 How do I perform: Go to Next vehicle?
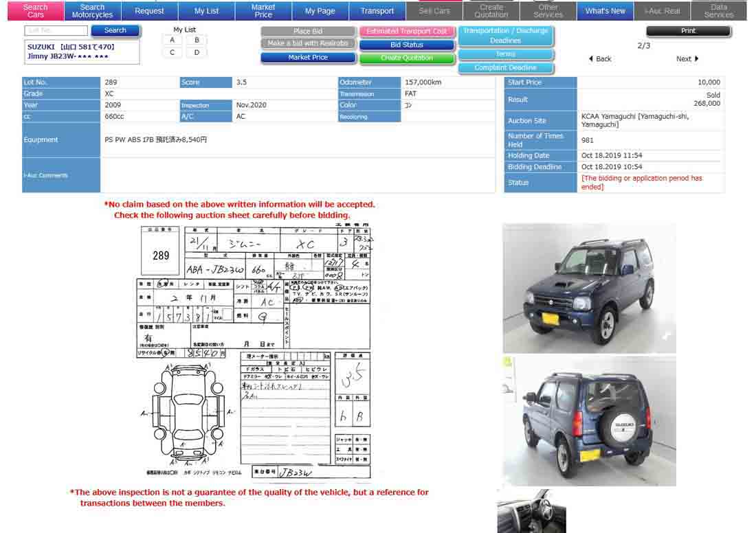point(687,59)
